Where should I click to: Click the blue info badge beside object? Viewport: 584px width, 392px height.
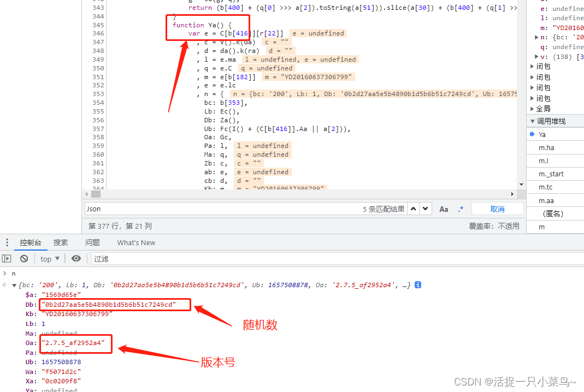(418, 285)
